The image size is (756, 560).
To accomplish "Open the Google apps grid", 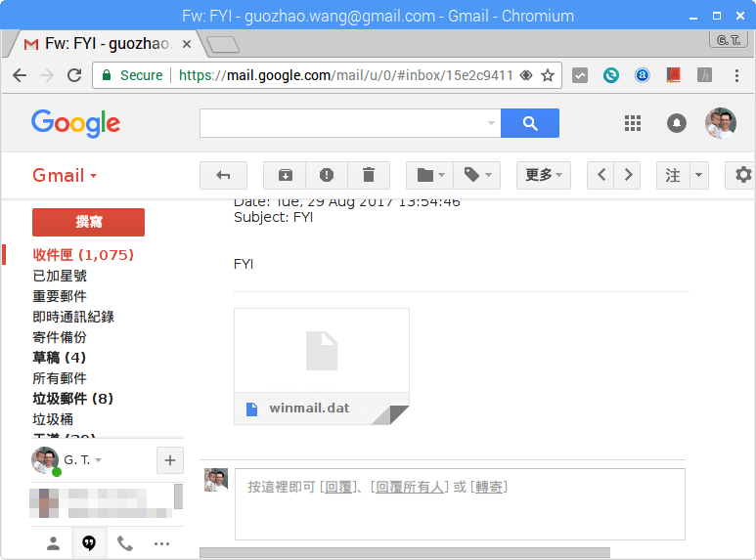I will point(633,123).
